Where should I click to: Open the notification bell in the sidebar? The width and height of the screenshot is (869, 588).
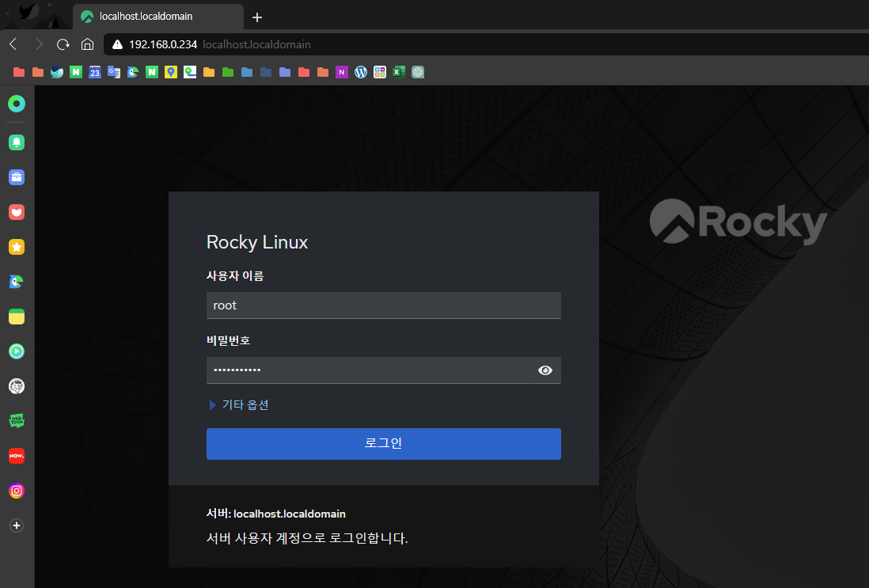pyautogui.click(x=17, y=142)
